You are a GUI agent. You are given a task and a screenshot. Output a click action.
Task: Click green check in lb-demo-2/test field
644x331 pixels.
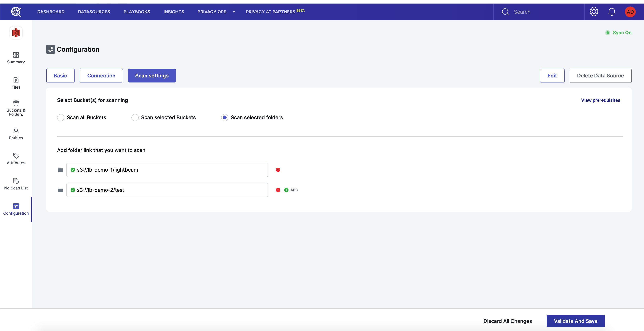coord(73,190)
